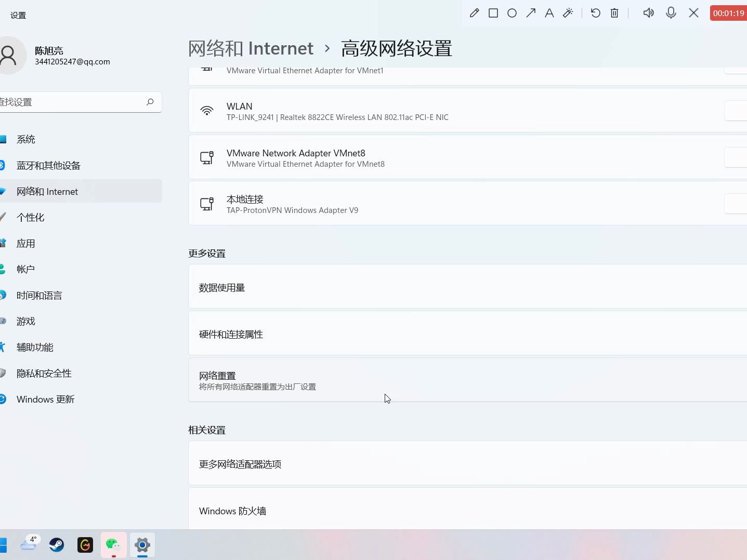Toggle microphone recording

tap(671, 13)
